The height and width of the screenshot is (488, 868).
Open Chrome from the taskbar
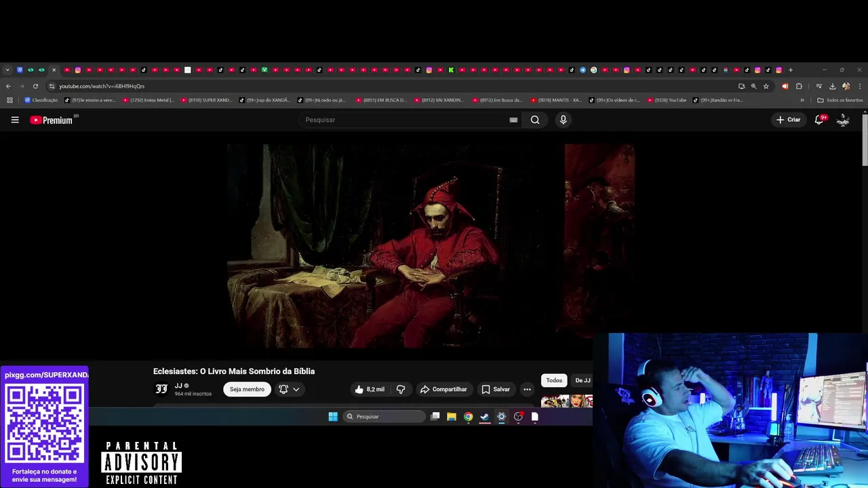468,417
